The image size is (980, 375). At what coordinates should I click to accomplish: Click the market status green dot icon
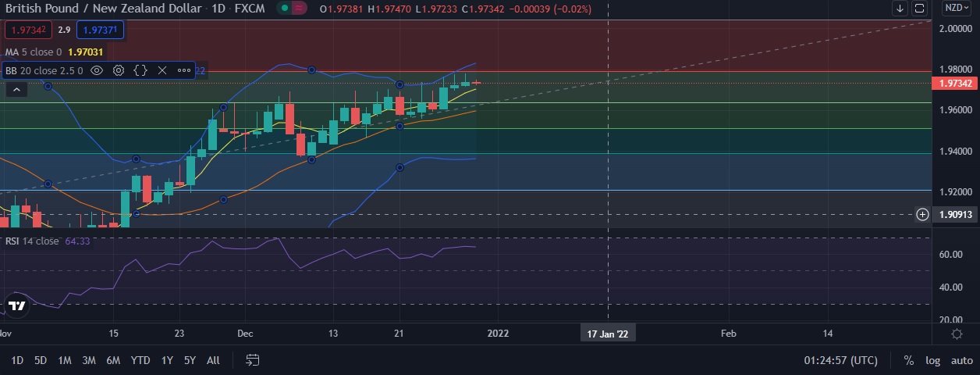(286, 9)
